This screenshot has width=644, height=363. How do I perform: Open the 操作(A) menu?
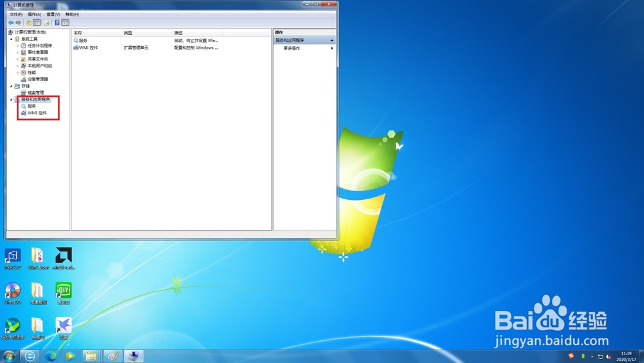click(35, 14)
